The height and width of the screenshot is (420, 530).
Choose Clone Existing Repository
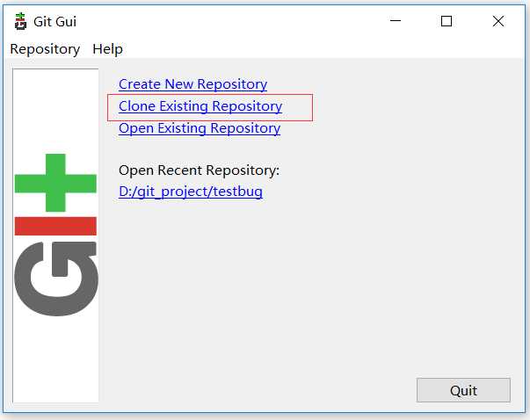pos(200,106)
